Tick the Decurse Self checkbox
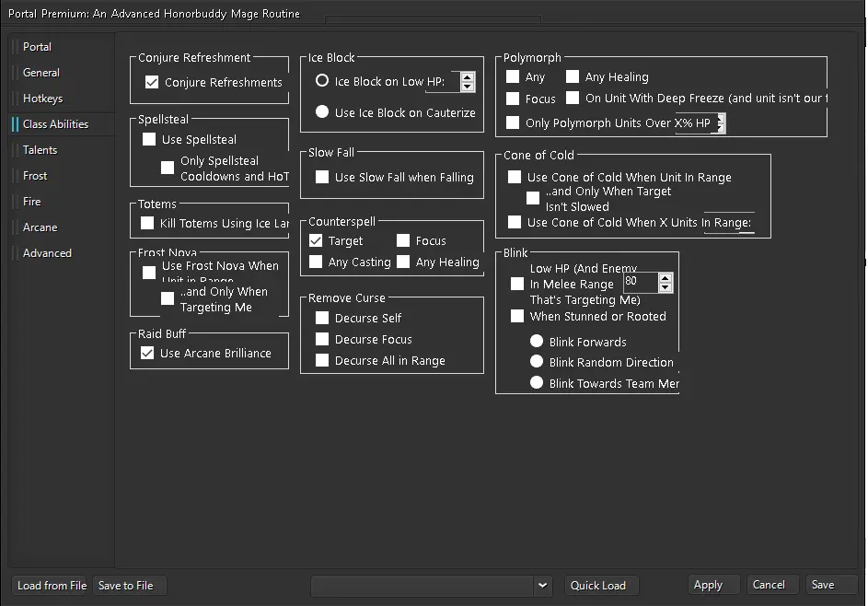 click(x=322, y=318)
